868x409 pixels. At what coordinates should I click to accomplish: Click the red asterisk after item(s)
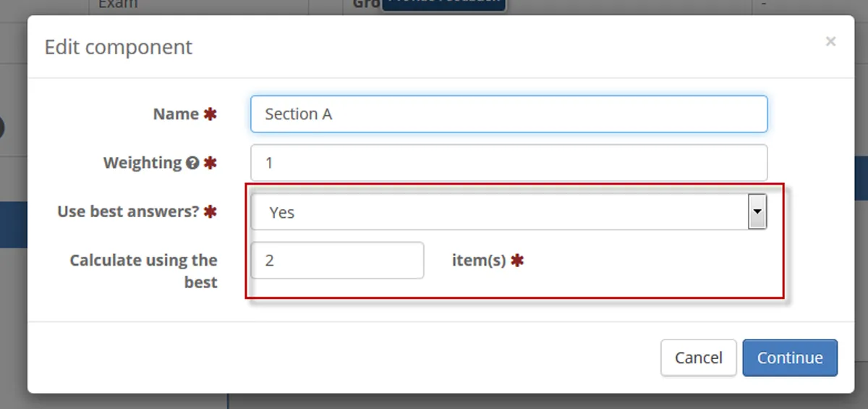click(517, 261)
